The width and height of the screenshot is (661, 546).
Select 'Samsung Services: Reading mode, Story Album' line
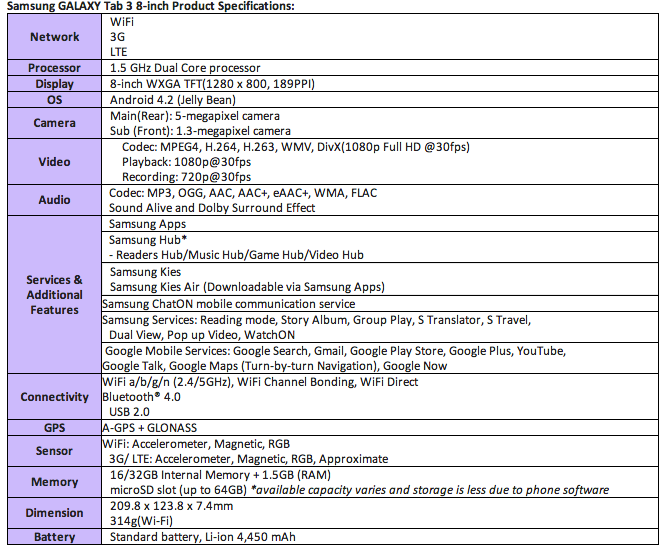(316, 320)
